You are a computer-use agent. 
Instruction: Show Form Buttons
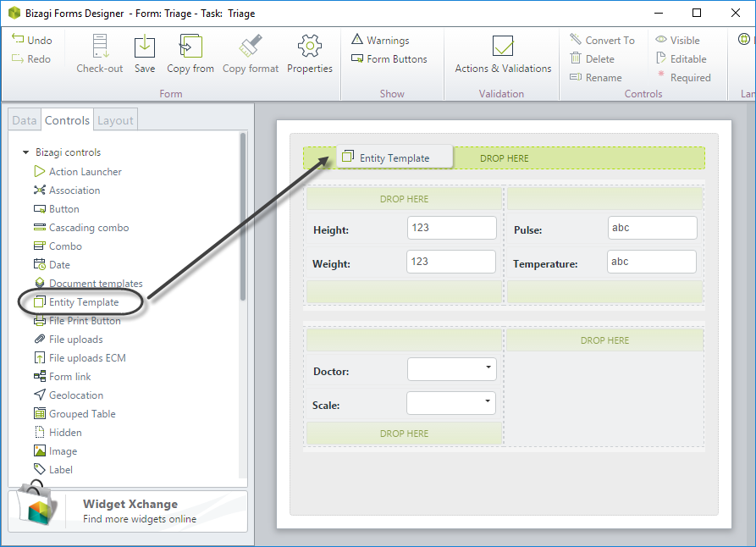[x=389, y=58]
